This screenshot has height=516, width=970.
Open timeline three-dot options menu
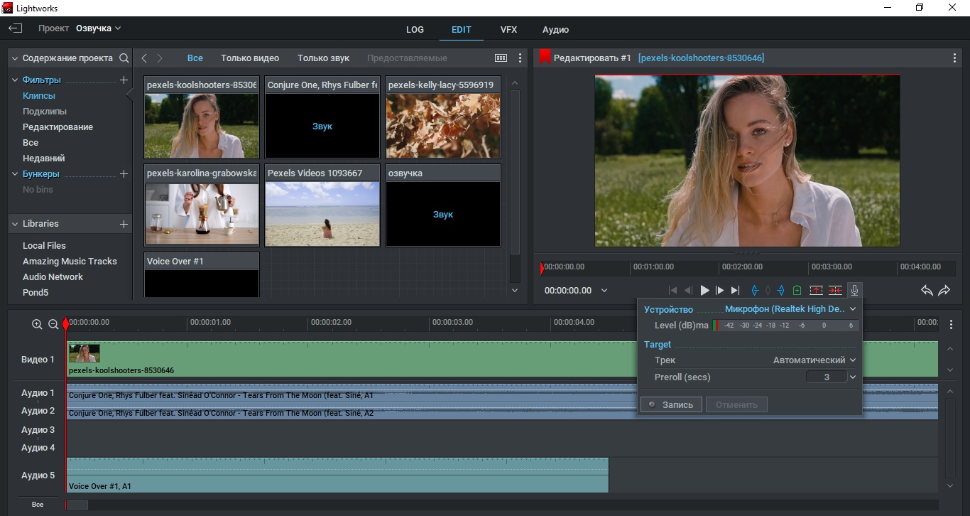[x=951, y=324]
